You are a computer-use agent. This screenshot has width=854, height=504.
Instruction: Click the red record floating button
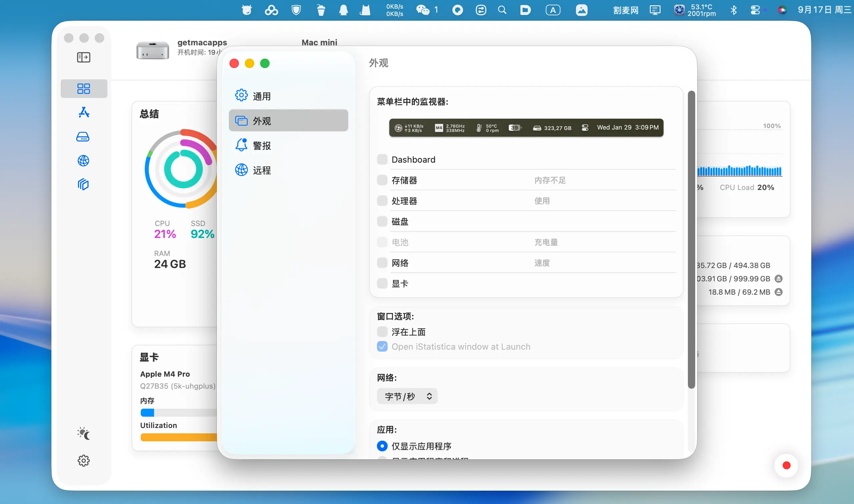pyautogui.click(x=786, y=465)
